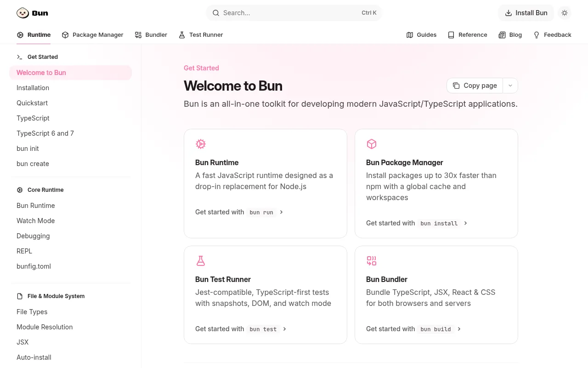588x368 pixels.
Task: Click the Guides map icon
Action: pos(410,35)
